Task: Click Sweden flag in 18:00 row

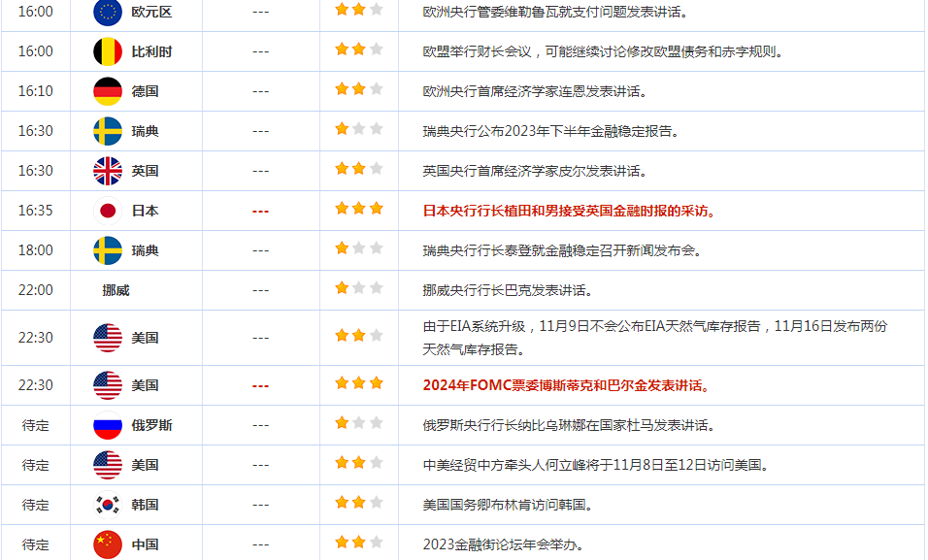Action: tap(108, 250)
